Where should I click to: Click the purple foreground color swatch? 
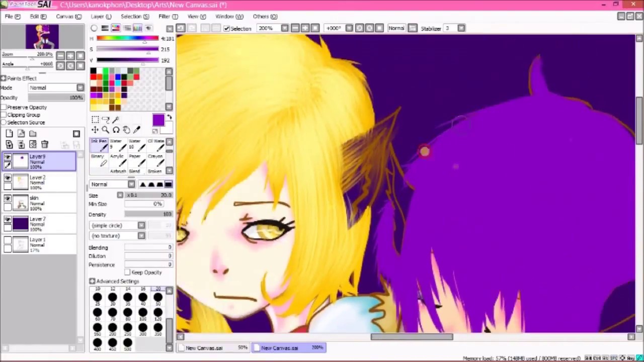coord(158,120)
